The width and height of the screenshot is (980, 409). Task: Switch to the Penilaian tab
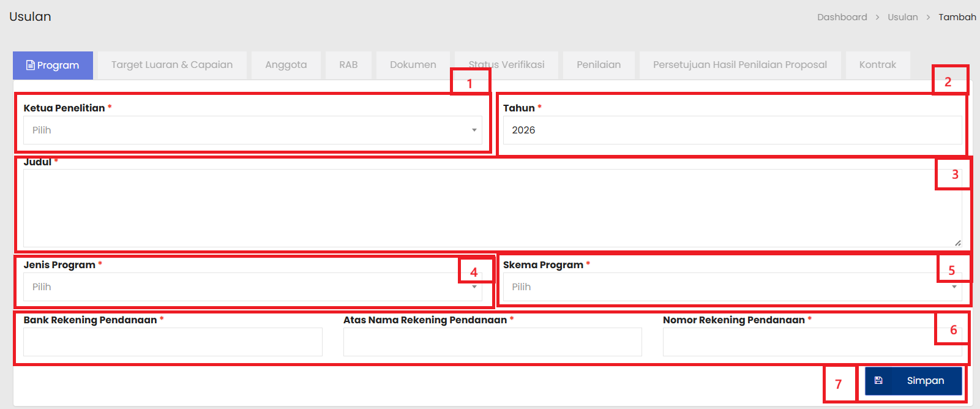pos(598,65)
